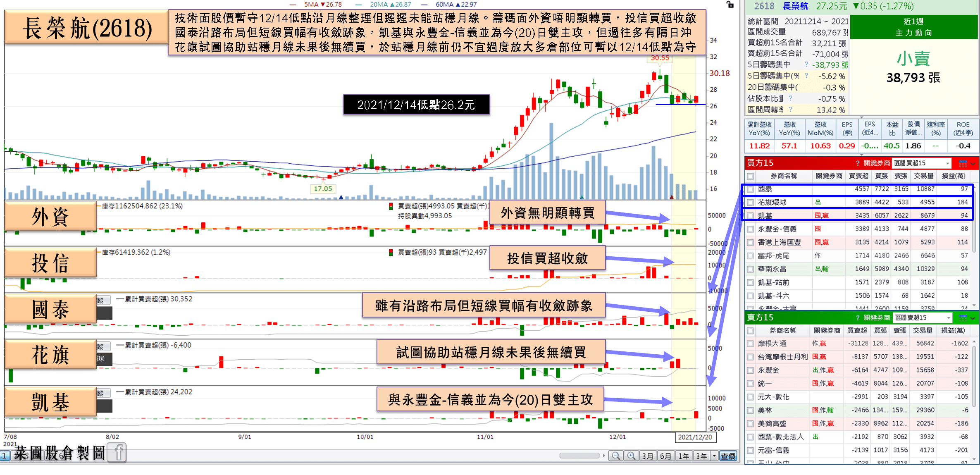Sort sellers by 關鍵券商 column

click(x=827, y=331)
